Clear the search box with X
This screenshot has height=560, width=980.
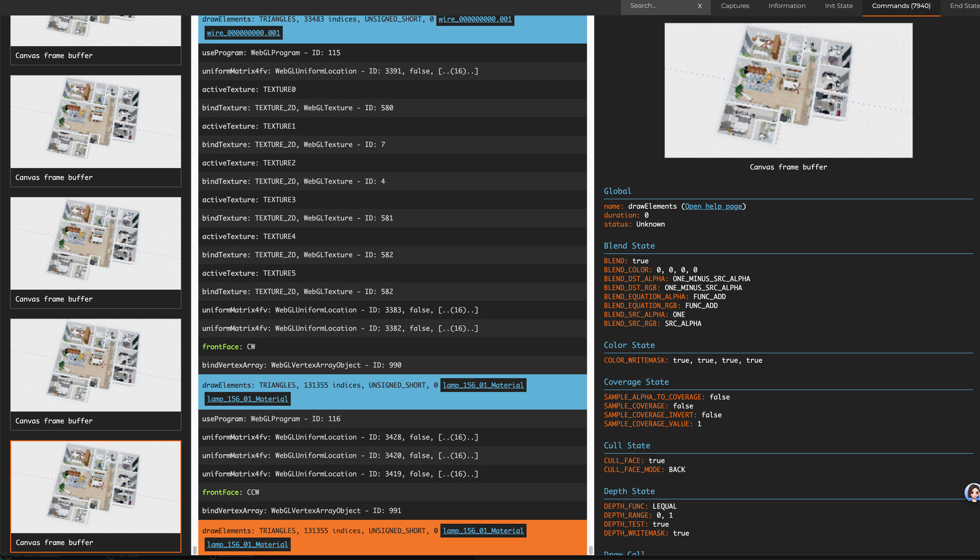pos(699,6)
